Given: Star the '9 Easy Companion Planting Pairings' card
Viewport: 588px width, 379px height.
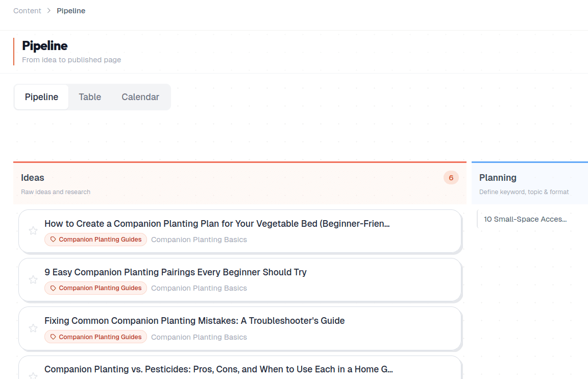Looking at the screenshot, I should click(x=33, y=279).
